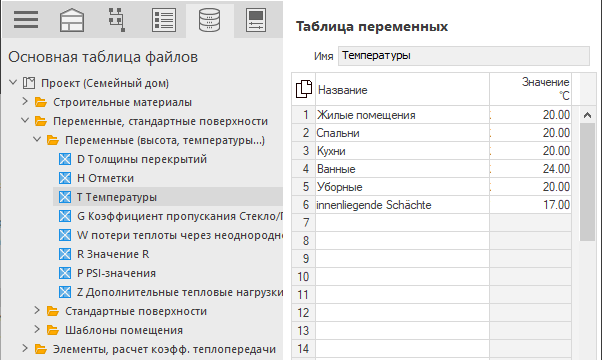Select T Температуры table in tree
The image size is (602, 360).
(x=117, y=197)
